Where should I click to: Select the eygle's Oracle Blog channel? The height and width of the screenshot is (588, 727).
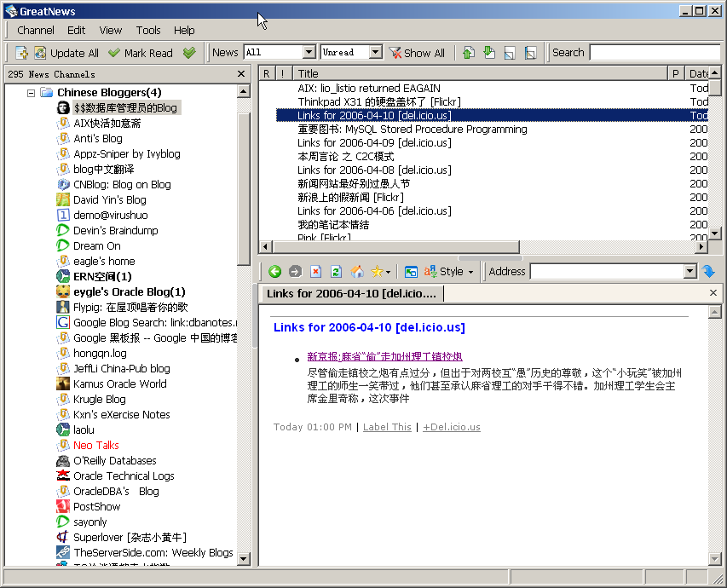130,291
